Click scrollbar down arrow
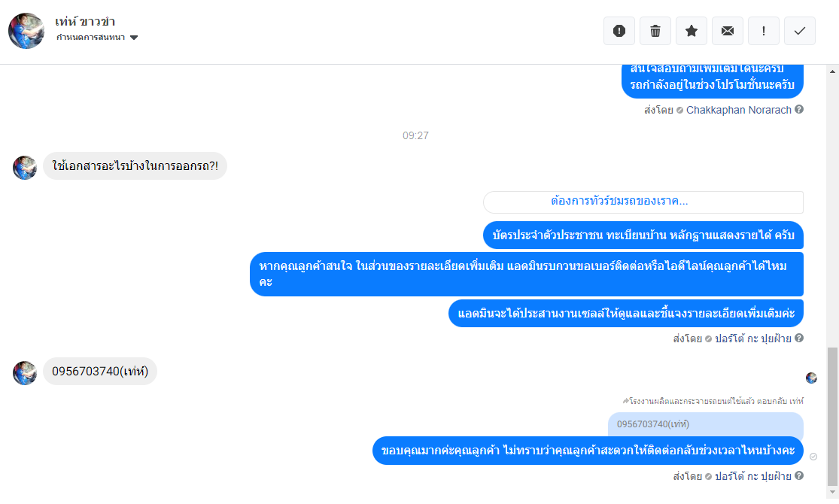Viewport: 839px width, 504px height. coord(832,492)
